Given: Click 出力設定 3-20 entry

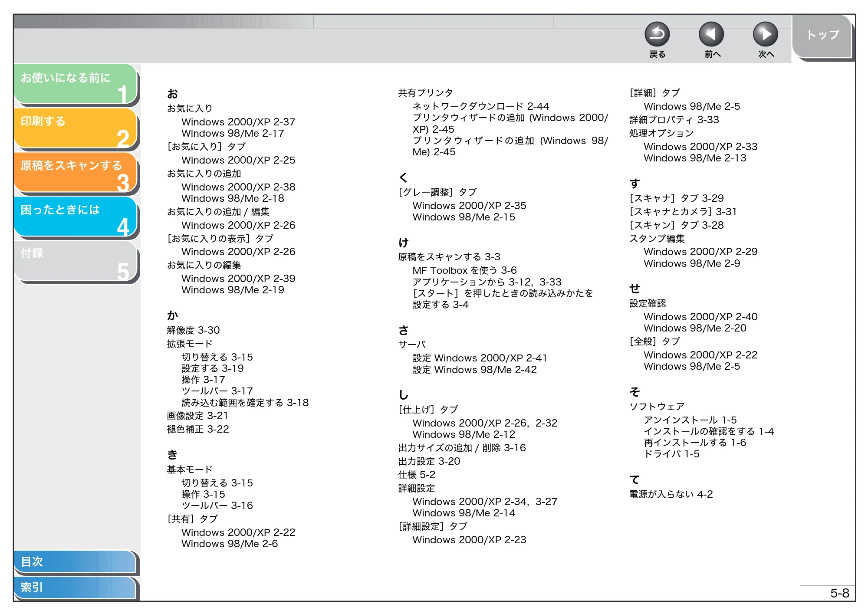Looking at the screenshot, I should 429,461.
